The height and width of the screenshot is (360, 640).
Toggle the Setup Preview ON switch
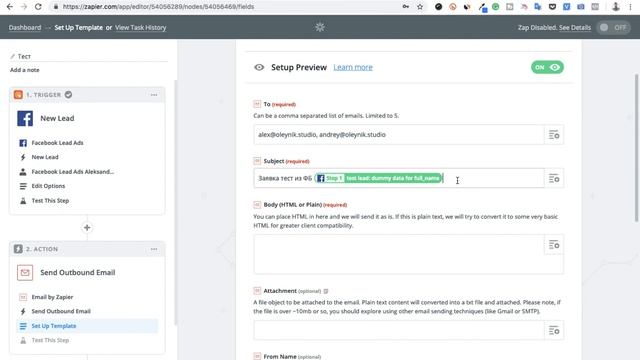pos(547,67)
